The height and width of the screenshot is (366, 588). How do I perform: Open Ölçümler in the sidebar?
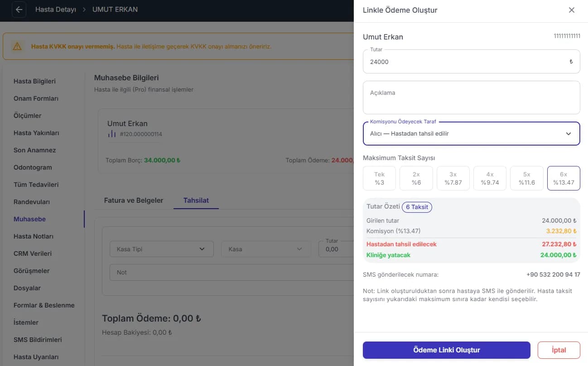coord(27,116)
